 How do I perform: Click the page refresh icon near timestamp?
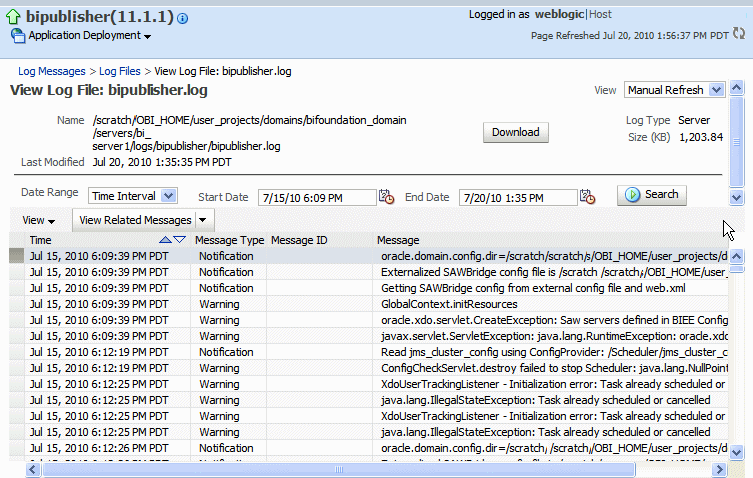coord(739,34)
